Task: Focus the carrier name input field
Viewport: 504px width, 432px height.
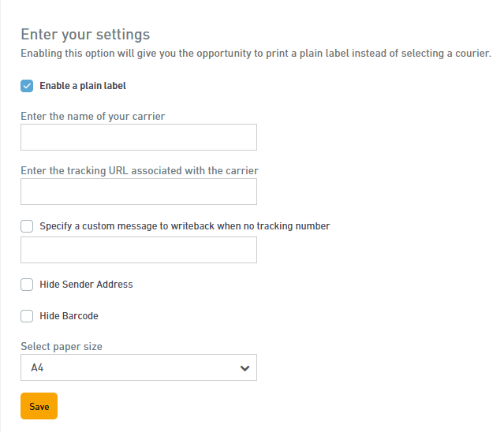Action: click(x=139, y=137)
